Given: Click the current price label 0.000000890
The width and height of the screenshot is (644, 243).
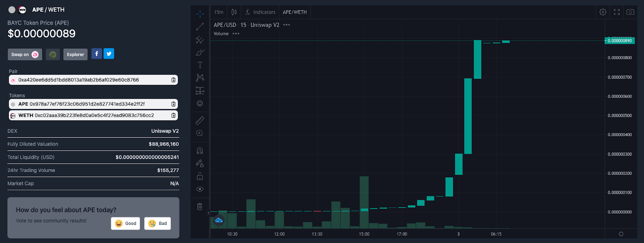Looking at the screenshot, I should tap(619, 41).
